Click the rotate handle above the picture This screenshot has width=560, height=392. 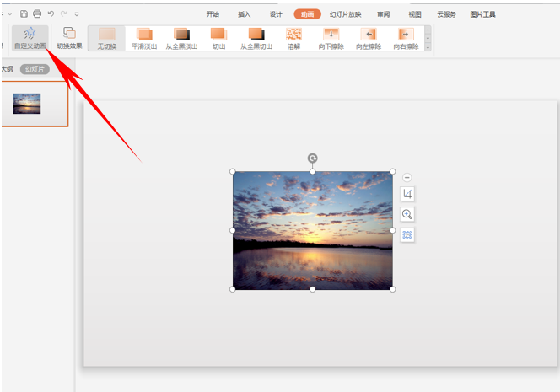[x=313, y=158]
